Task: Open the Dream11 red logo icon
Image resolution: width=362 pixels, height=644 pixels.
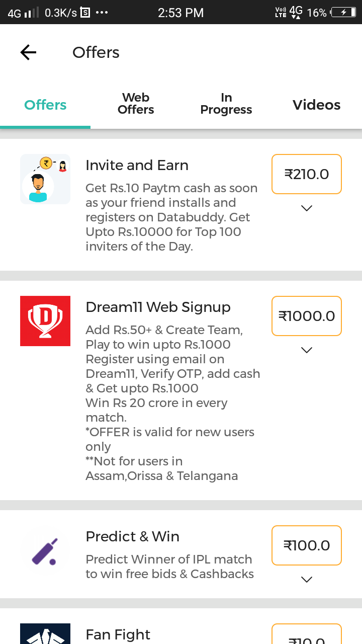Action: [45, 321]
